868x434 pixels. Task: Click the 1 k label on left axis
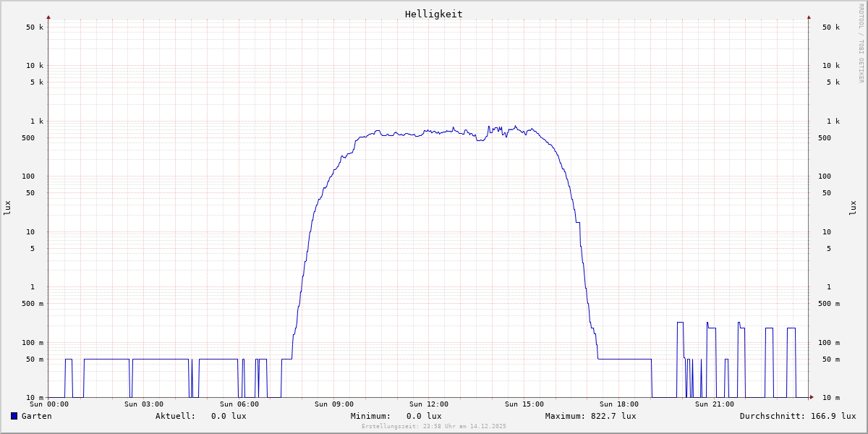(x=35, y=121)
